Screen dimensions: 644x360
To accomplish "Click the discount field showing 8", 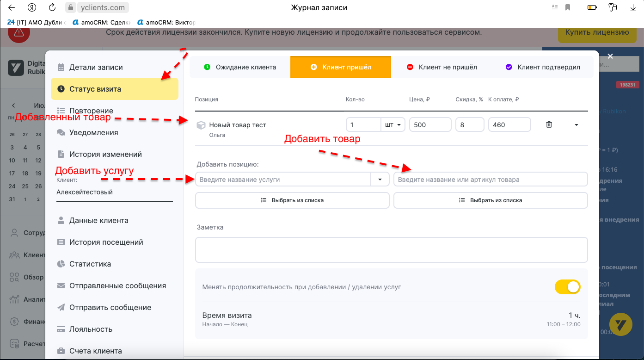I will (x=470, y=124).
